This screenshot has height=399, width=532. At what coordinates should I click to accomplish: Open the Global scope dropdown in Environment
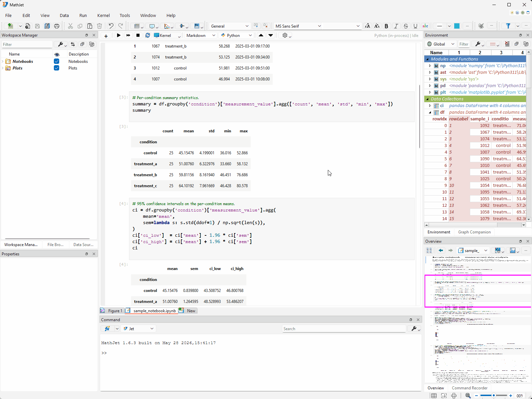click(441, 44)
